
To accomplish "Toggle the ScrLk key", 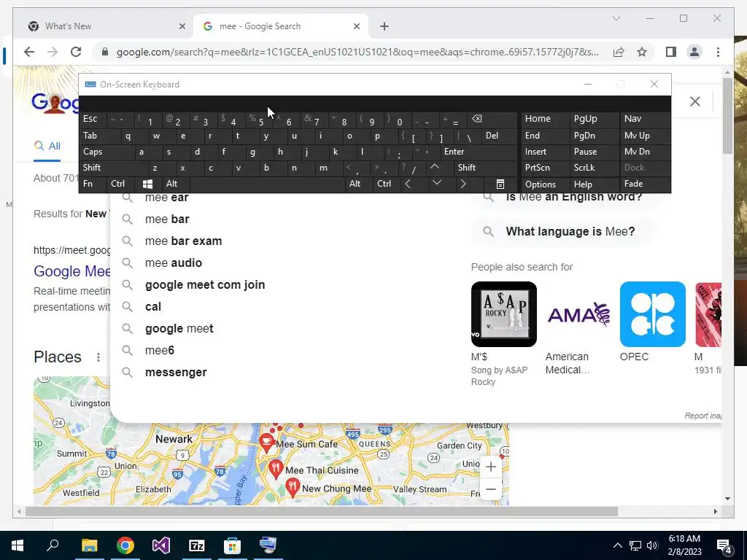I will pos(594,168).
